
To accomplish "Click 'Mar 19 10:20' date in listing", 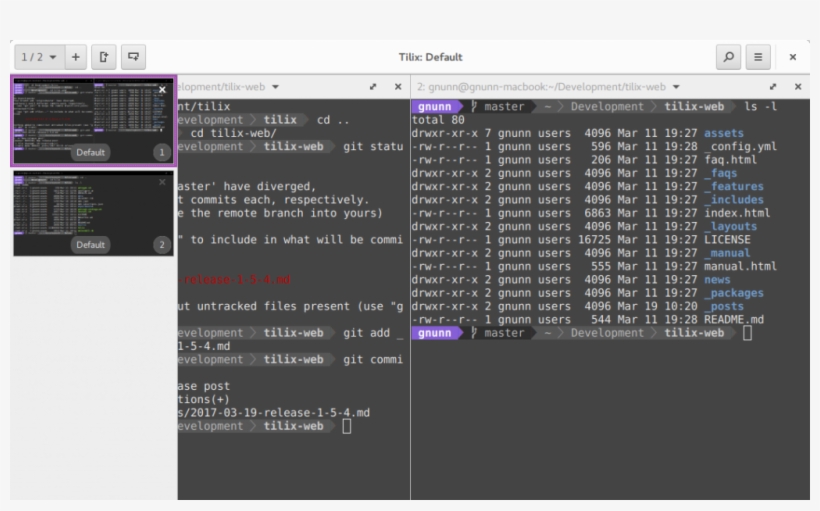I will point(657,306).
